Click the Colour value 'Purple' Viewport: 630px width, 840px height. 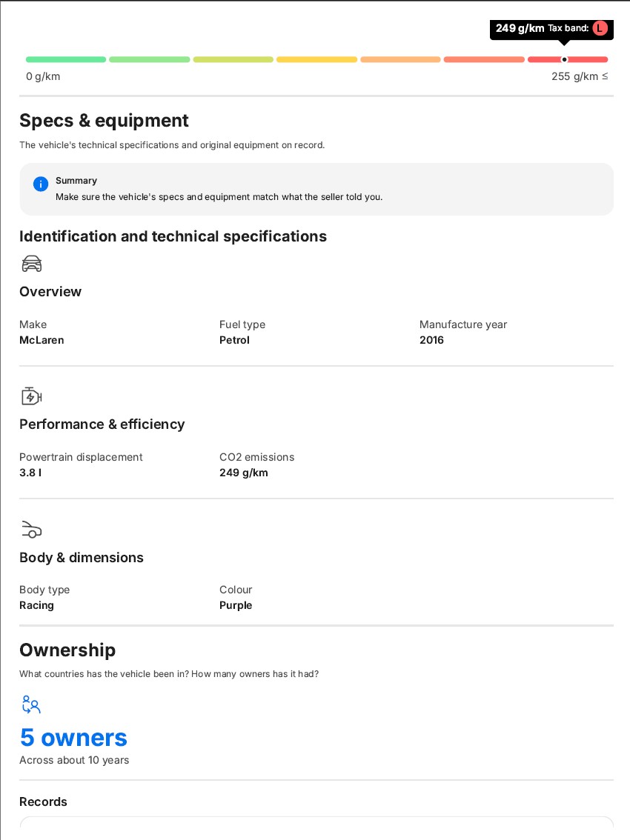point(236,605)
